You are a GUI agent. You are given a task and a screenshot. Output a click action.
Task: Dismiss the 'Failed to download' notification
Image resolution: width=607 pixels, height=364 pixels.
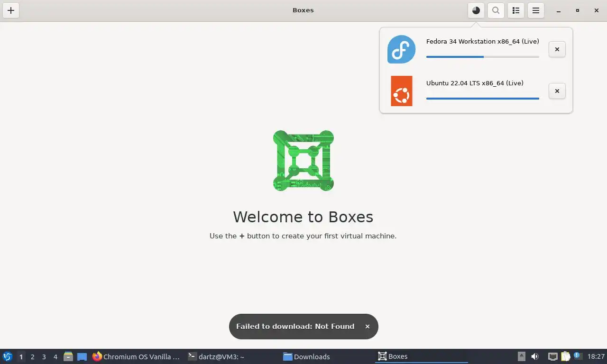(367, 327)
